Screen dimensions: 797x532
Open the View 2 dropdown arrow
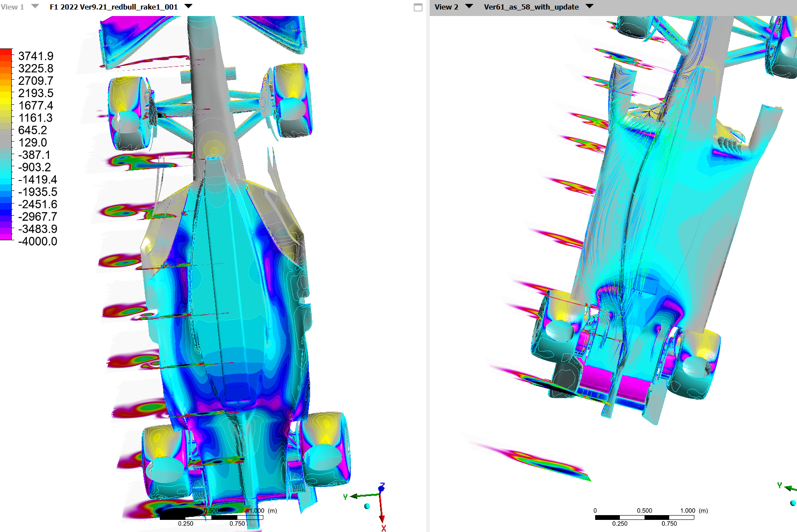(469, 6)
